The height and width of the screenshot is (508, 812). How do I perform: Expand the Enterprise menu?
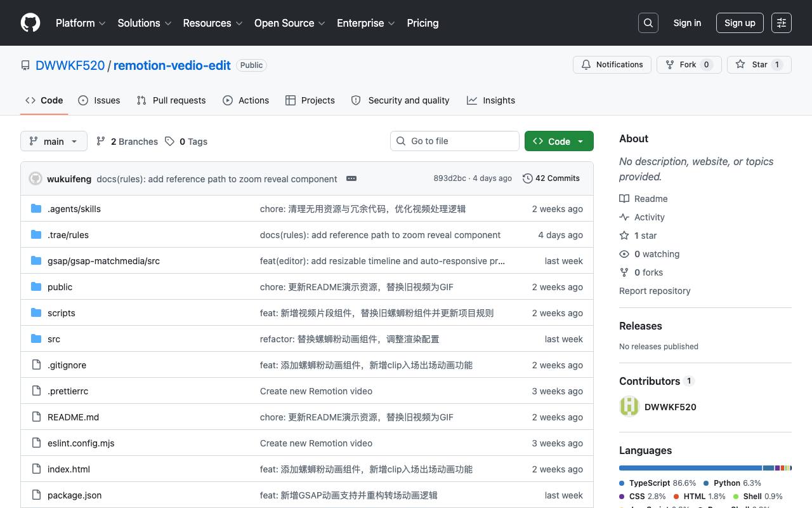(365, 23)
